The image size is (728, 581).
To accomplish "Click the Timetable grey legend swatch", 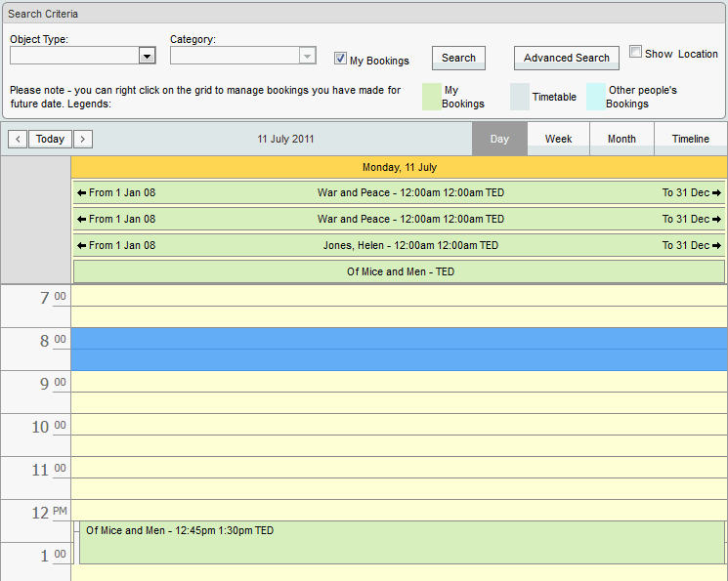I will coord(520,97).
